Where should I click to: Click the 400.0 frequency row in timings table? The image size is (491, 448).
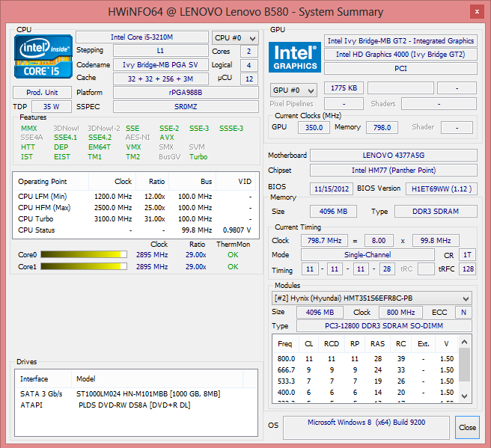click(x=365, y=393)
